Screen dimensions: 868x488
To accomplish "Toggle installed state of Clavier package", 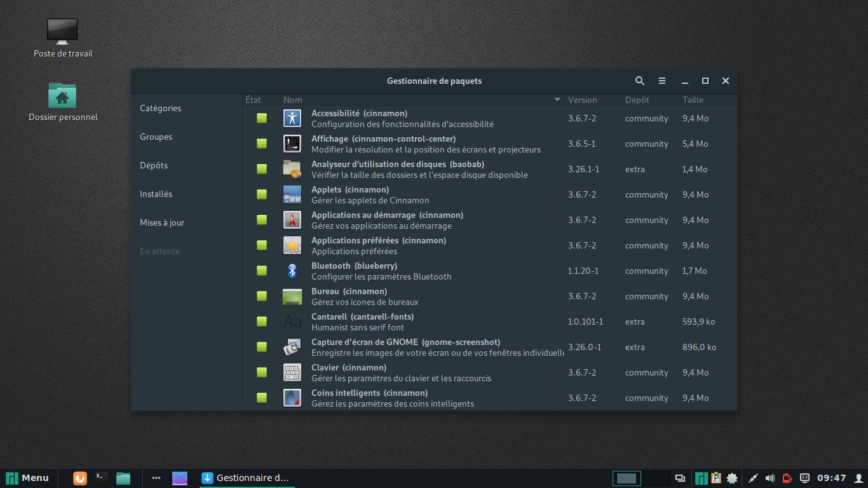I will click(x=262, y=372).
